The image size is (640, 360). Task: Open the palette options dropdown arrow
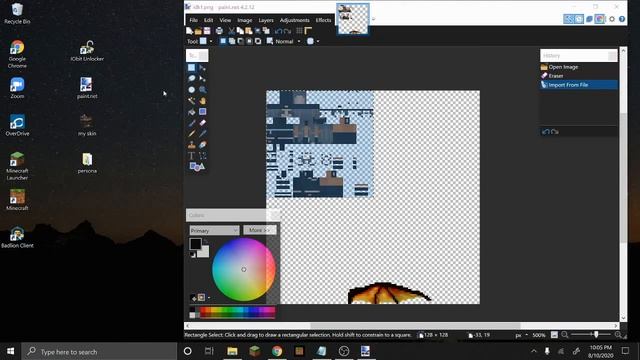(x=209, y=298)
